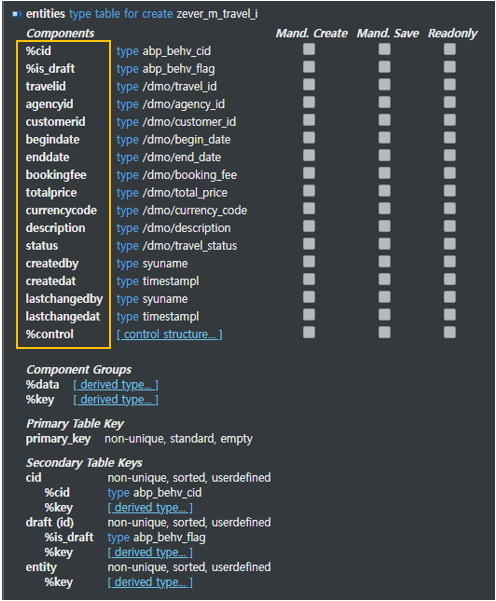Select the %cid component name
Viewport: 496px width, 601px height.
pos(38,51)
